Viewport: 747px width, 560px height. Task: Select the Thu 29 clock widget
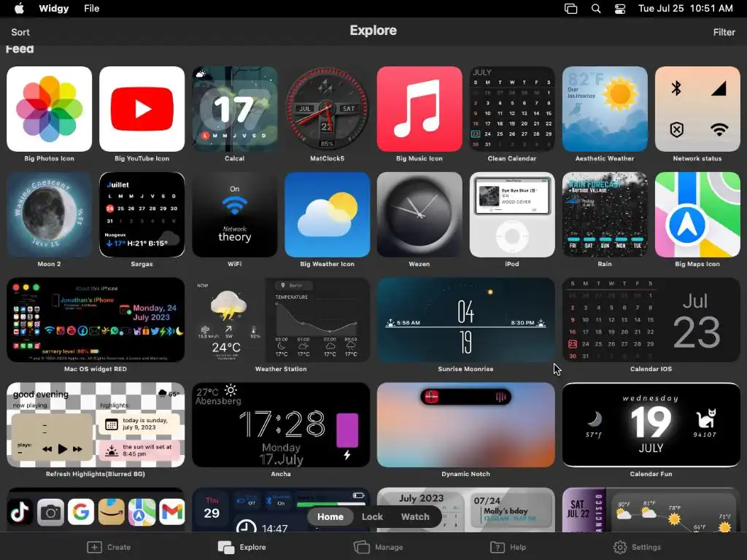click(281, 510)
